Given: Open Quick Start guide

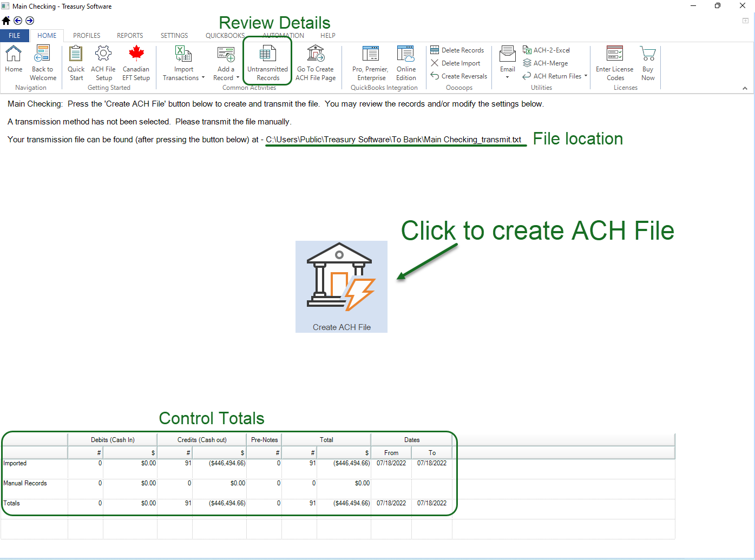Looking at the screenshot, I should 76,63.
